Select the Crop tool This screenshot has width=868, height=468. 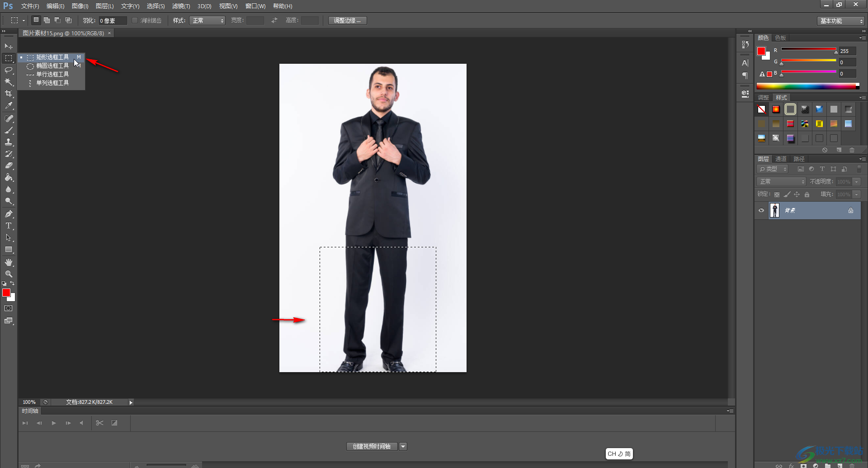click(x=9, y=94)
